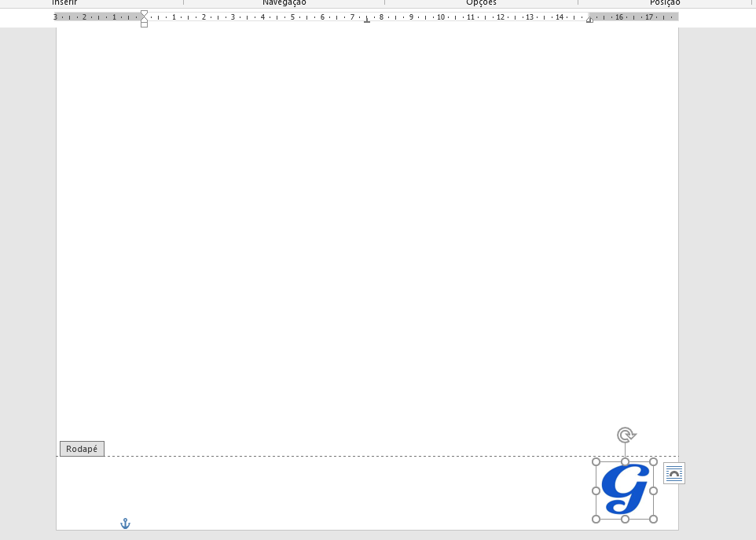Click the first line indent marker on ruler
The width and height of the screenshot is (756, 540).
coord(144,13)
